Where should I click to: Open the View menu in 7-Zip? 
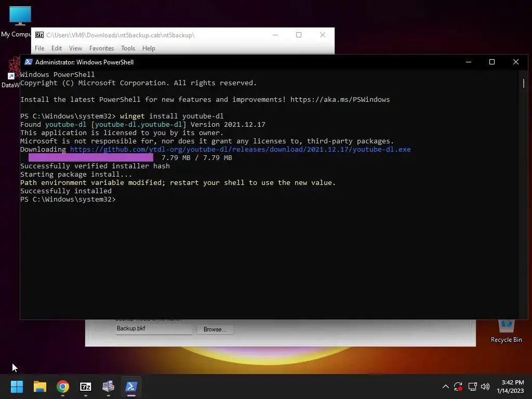[x=75, y=48]
